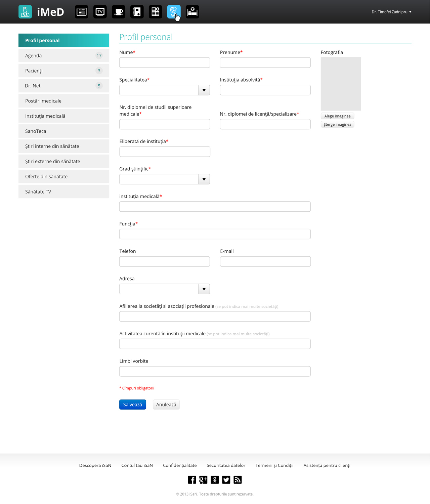
Task: Click the coffee cup icon in the header
Action: 119,12
